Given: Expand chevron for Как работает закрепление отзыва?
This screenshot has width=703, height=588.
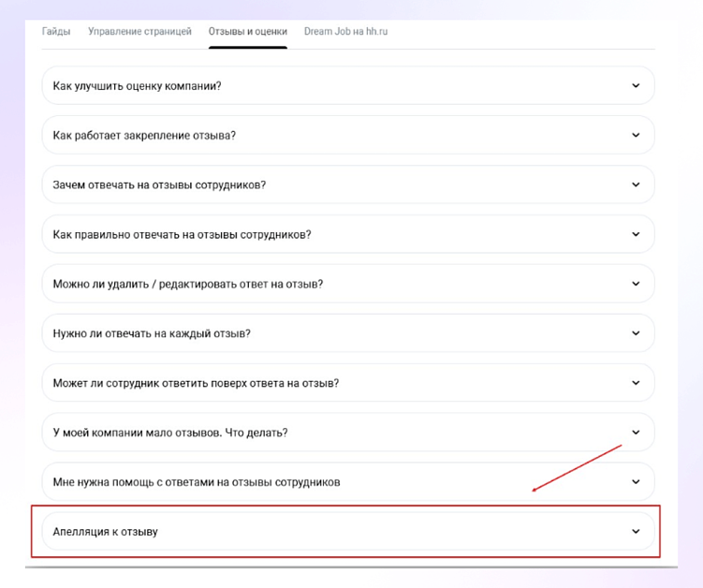Looking at the screenshot, I should [x=636, y=135].
